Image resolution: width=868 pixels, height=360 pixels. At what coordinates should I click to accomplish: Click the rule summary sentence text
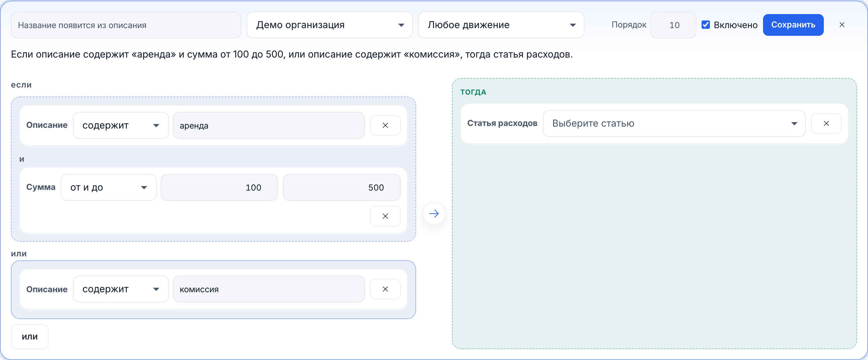click(x=292, y=54)
